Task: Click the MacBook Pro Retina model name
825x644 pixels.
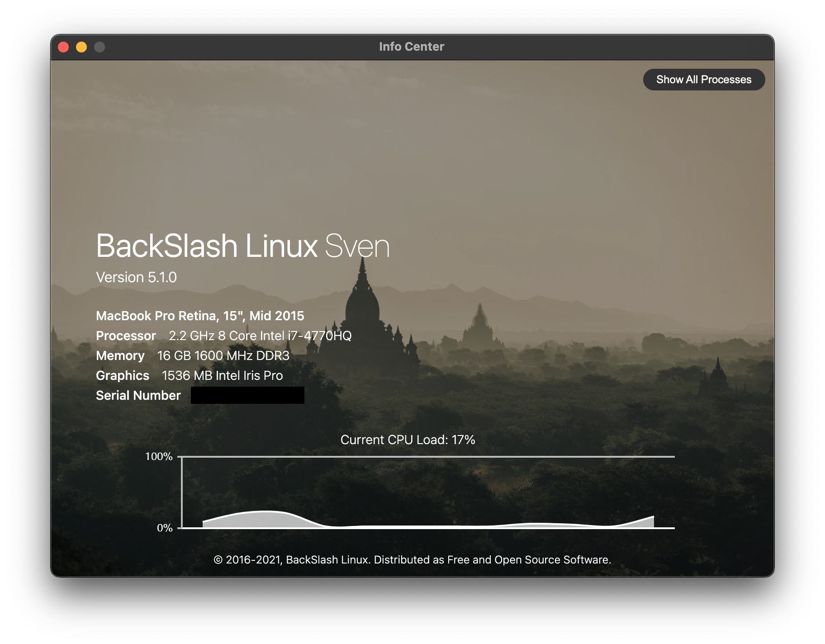Action: [x=199, y=316]
